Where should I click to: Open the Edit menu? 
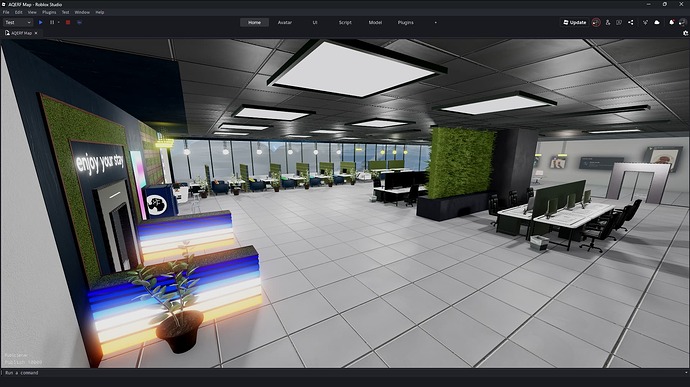[x=18, y=12]
